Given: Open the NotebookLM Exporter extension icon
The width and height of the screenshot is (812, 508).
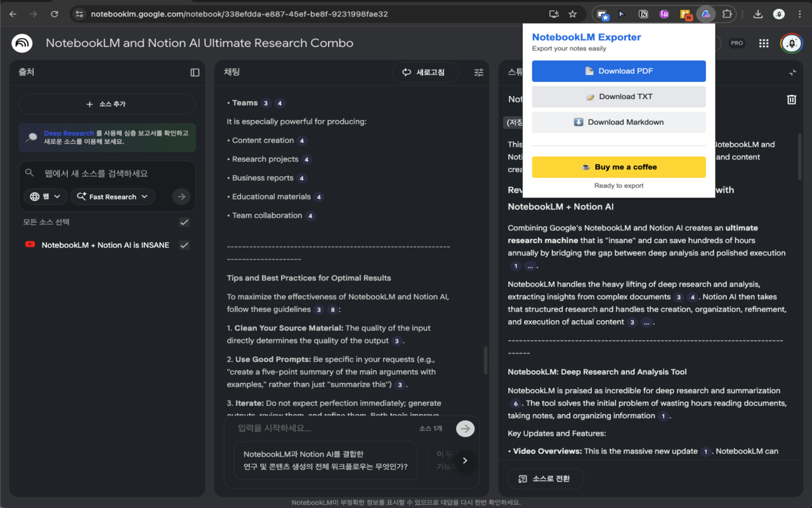Looking at the screenshot, I should pyautogui.click(x=706, y=13).
